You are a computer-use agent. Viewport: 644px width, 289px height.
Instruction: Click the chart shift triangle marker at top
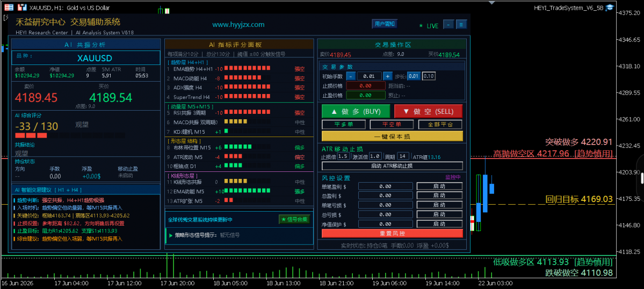(491, 2)
